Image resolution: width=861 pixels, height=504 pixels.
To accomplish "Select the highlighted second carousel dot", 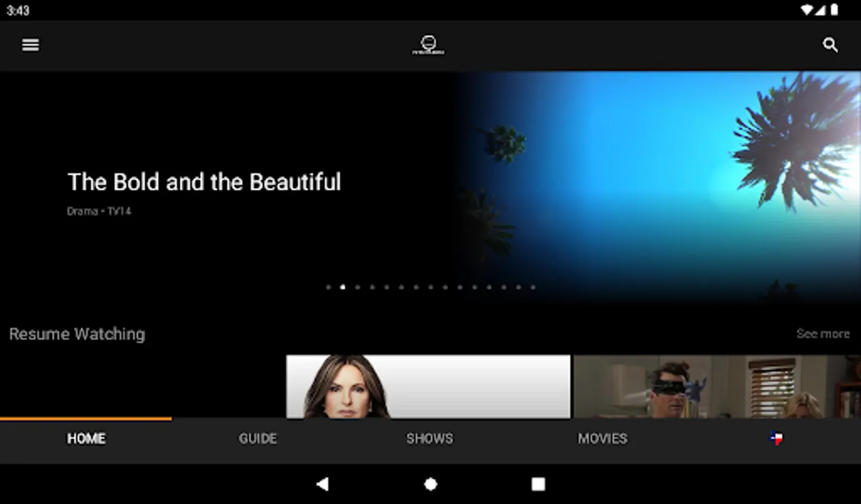I will [342, 287].
